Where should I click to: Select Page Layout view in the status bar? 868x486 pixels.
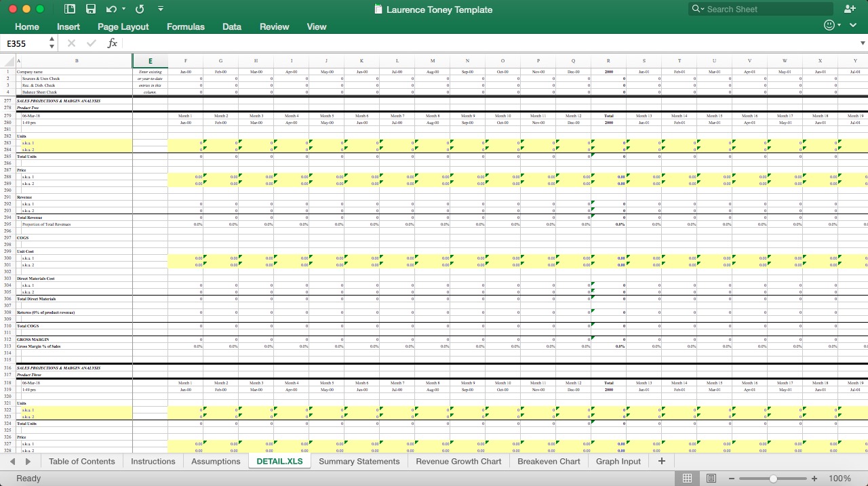pyautogui.click(x=711, y=478)
